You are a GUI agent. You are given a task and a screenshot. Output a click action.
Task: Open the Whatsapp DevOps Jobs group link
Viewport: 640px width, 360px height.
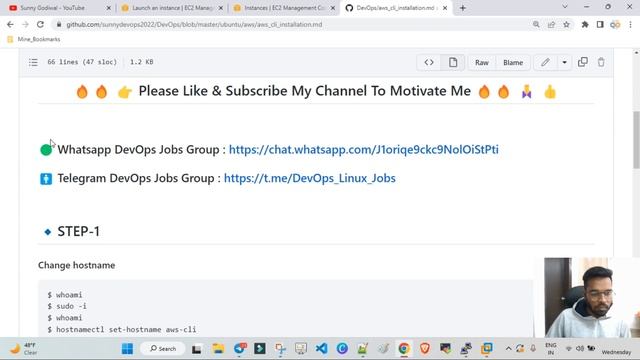click(x=364, y=149)
